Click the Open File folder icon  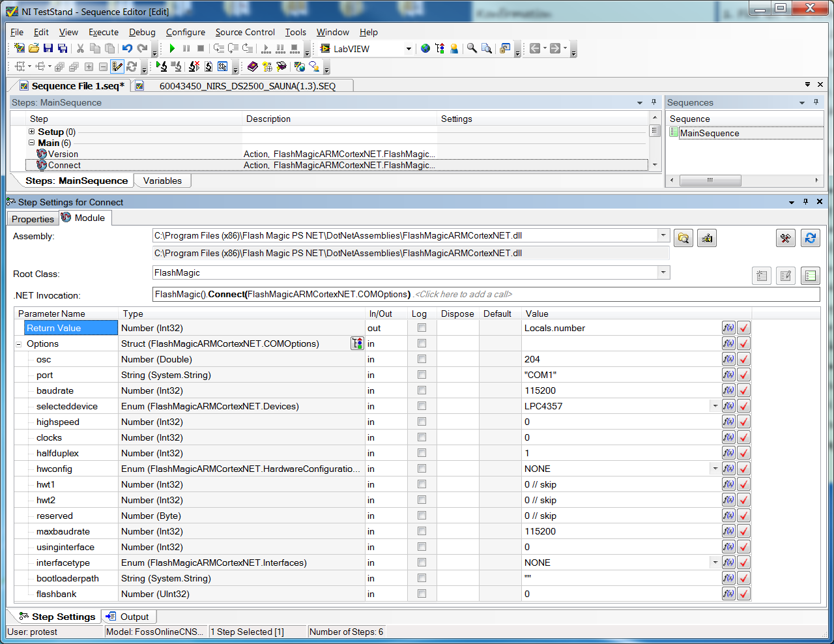34,48
